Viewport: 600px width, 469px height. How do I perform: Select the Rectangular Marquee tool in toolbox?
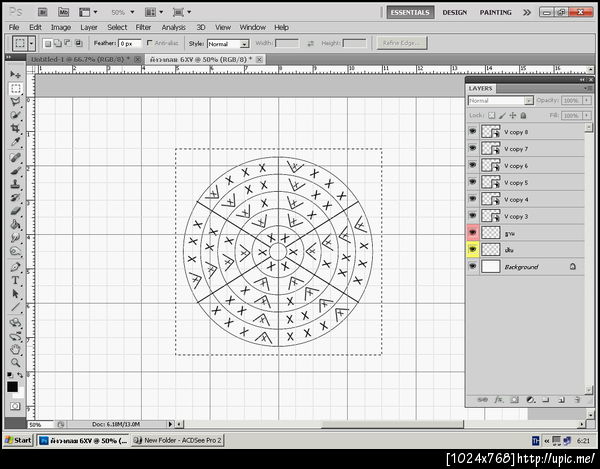15,88
